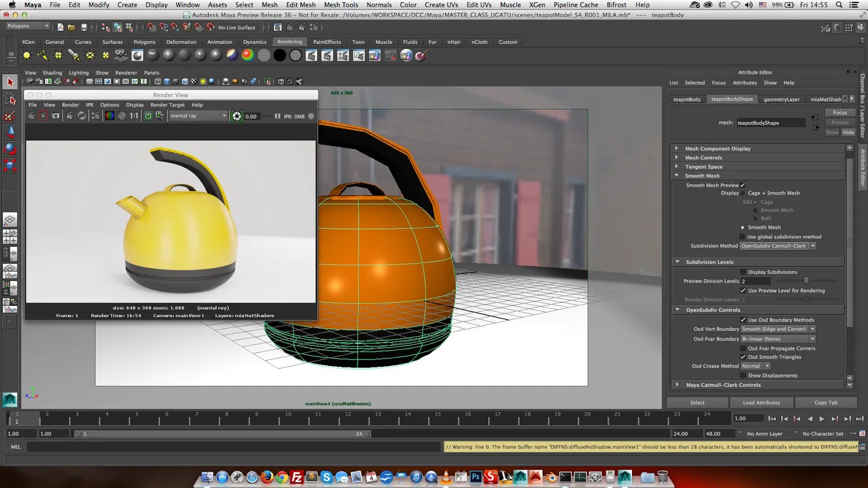Take a snapshot in Render View toolbar
This screenshot has height=488, width=868.
click(56, 116)
